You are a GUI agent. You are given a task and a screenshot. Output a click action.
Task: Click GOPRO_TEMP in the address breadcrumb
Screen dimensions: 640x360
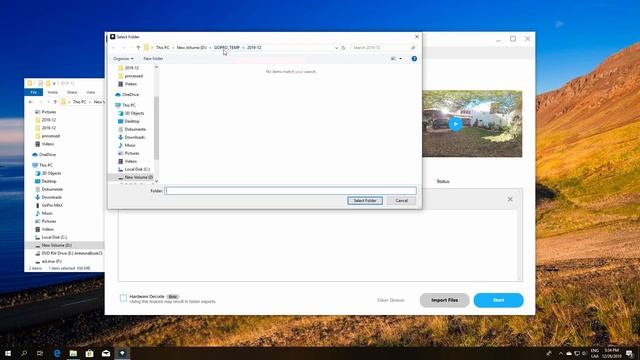[227, 48]
